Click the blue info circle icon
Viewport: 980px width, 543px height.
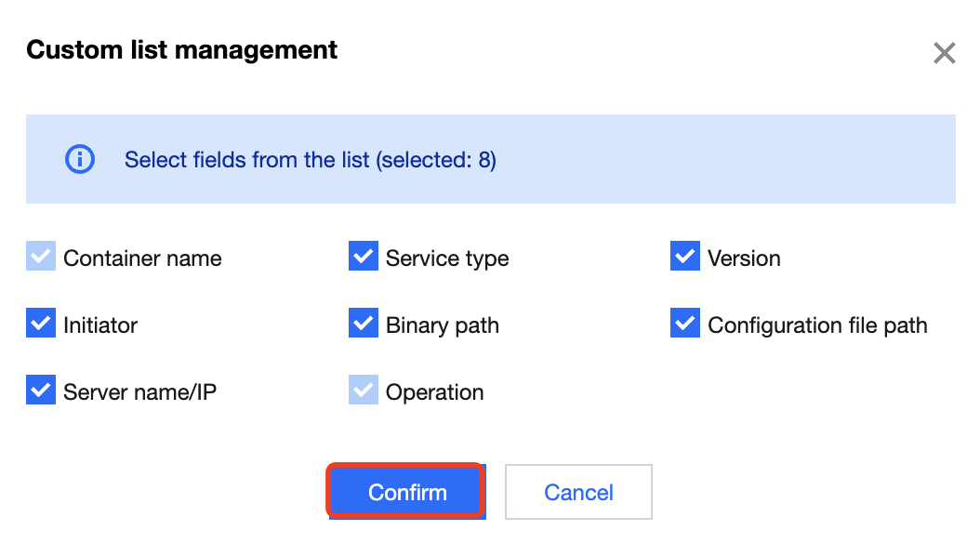[x=79, y=159]
